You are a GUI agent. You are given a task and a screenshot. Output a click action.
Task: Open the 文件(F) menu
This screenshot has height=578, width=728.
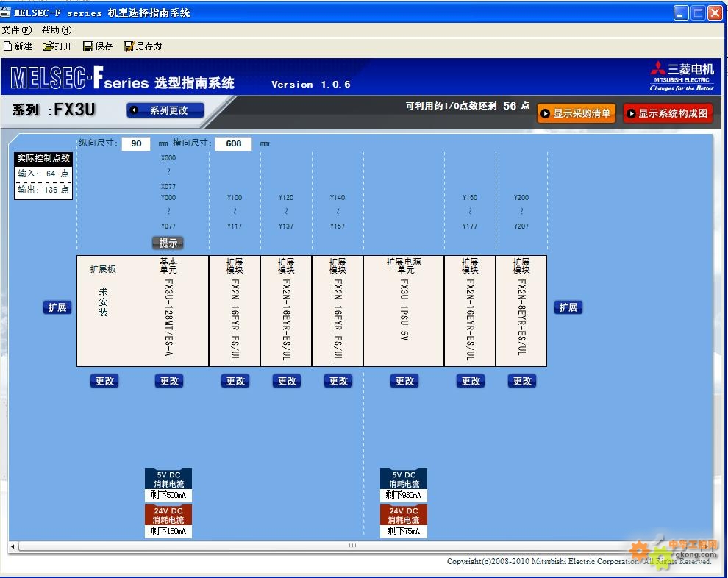(17, 30)
